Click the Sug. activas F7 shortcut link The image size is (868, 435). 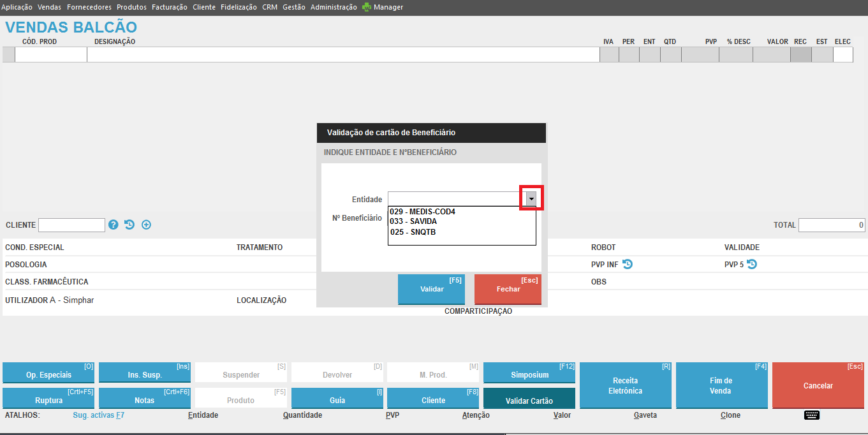tap(98, 415)
